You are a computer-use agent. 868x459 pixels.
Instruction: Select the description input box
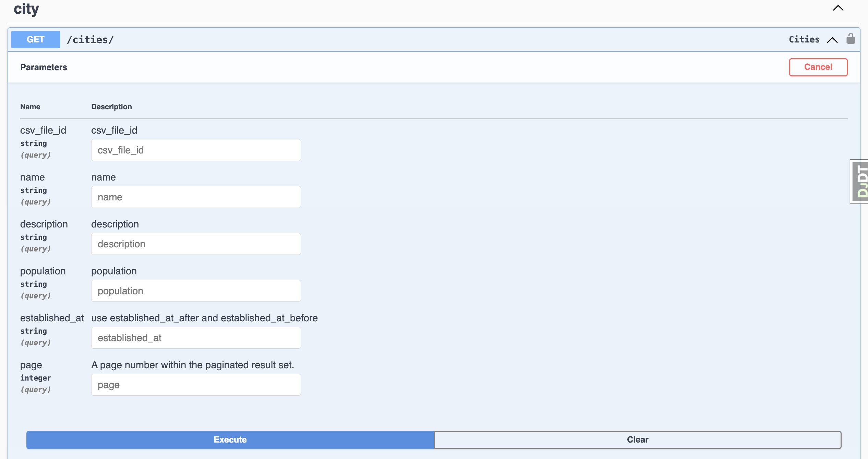click(196, 244)
